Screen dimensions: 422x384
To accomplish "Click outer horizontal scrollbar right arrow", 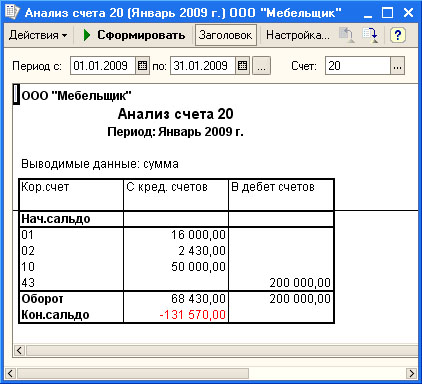I will pyautogui.click(x=412, y=373).
